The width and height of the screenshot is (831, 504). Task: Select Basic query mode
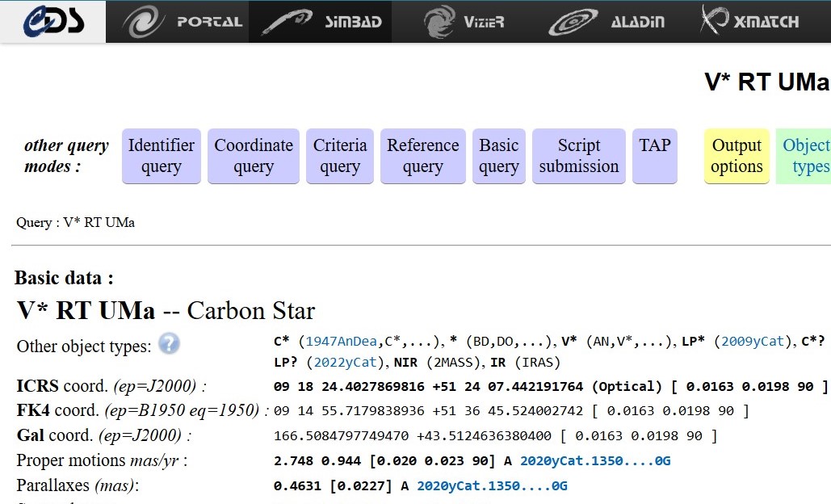tap(498, 156)
